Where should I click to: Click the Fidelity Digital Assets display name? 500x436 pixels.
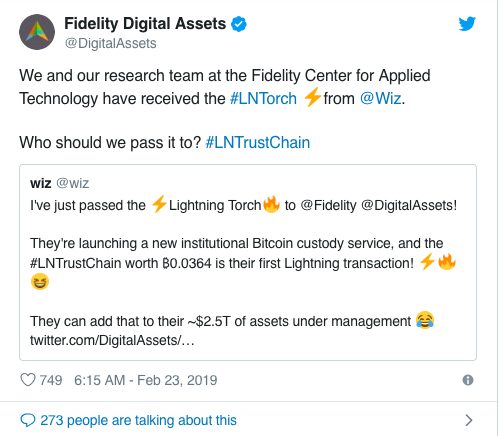click(x=145, y=24)
